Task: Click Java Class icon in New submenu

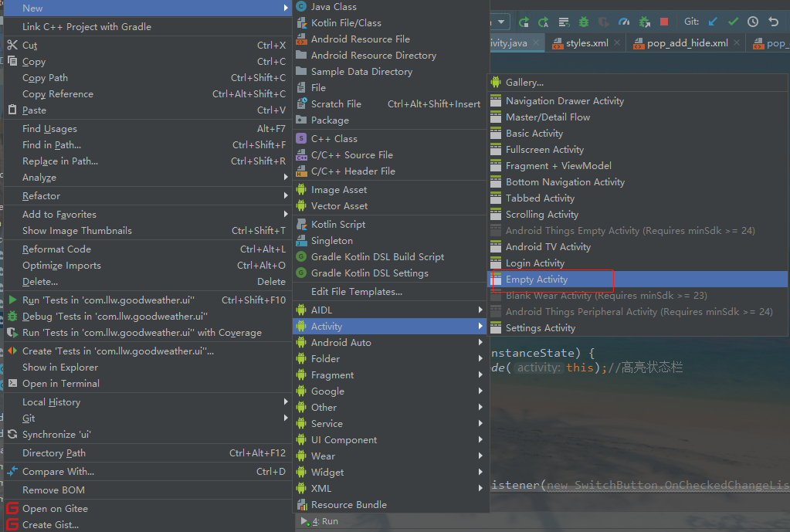Action: 301,6
